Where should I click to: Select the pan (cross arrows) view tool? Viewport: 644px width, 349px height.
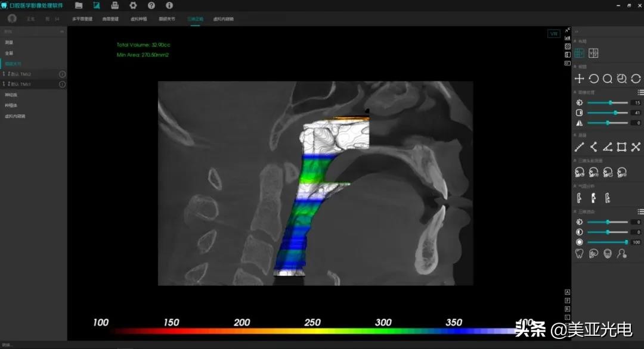(579, 79)
